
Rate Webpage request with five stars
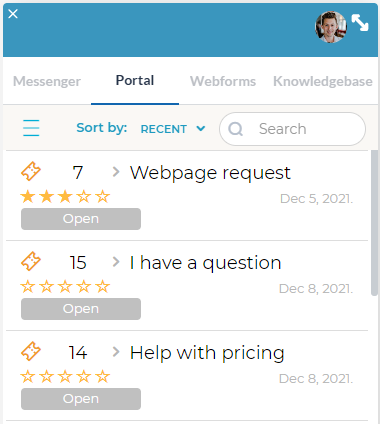(102, 197)
